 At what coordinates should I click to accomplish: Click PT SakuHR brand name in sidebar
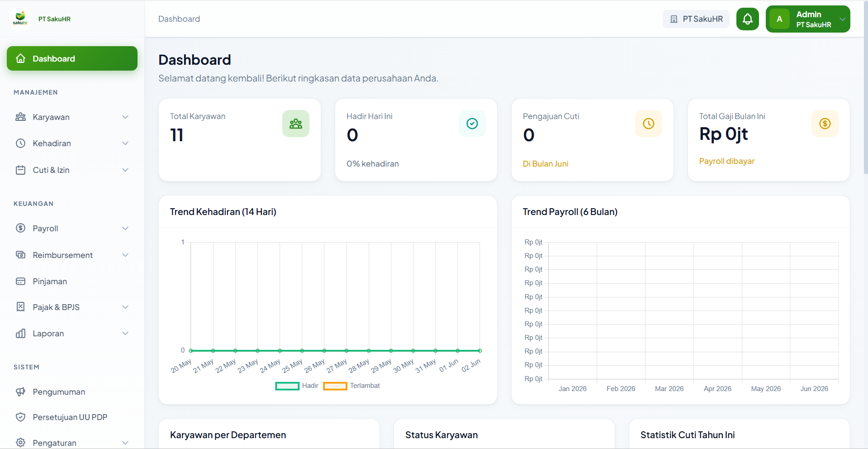click(x=54, y=19)
